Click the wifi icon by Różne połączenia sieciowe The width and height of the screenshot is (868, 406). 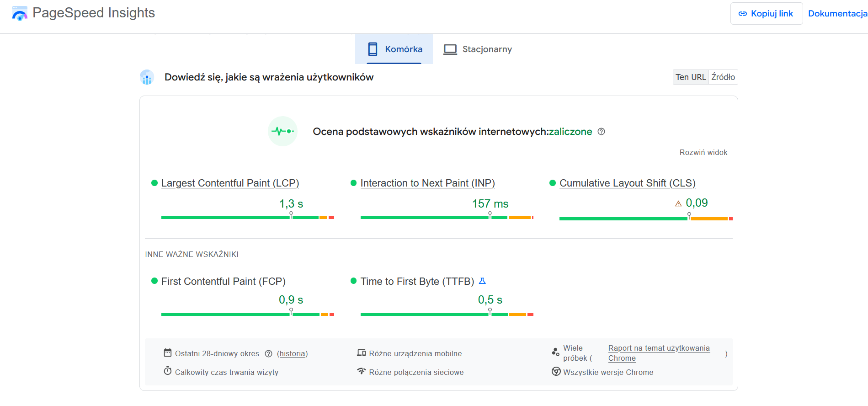362,371
